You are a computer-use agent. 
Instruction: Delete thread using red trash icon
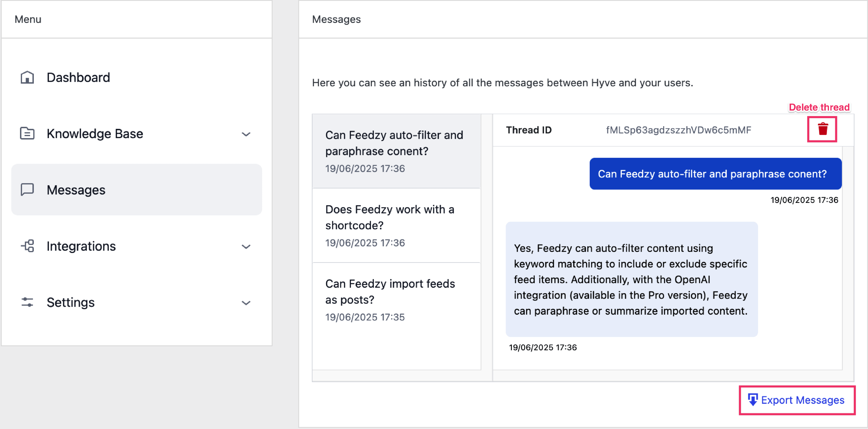[823, 129]
